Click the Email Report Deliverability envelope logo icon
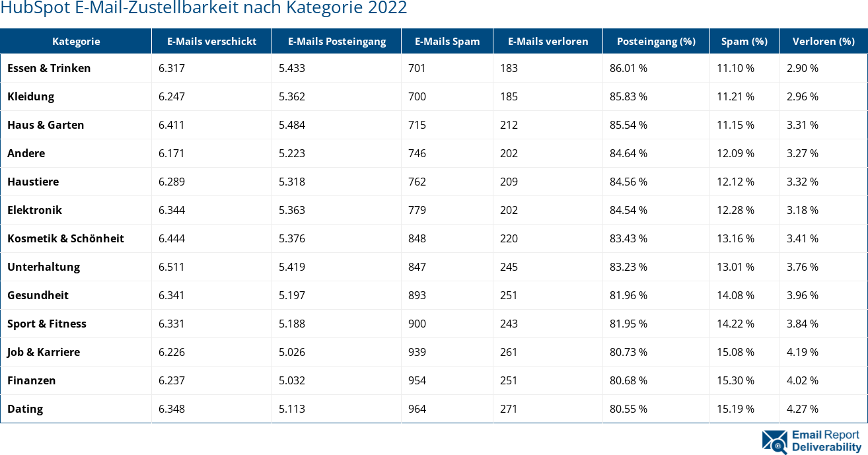 [774, 442]
